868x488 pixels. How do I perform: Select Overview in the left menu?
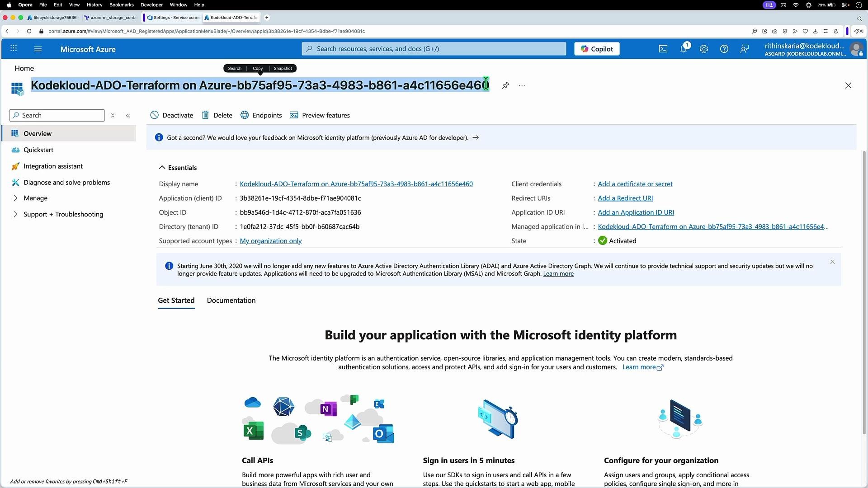tap(69, 134)
